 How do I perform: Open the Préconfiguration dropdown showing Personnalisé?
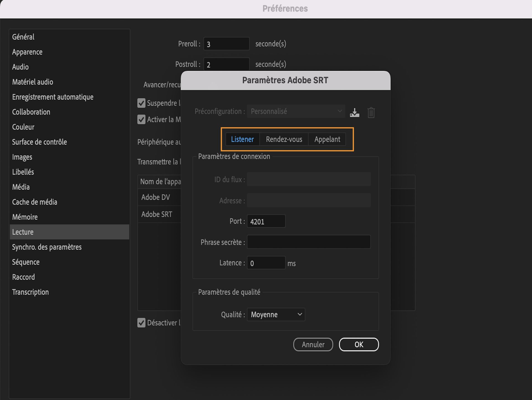tap(296, 111)
